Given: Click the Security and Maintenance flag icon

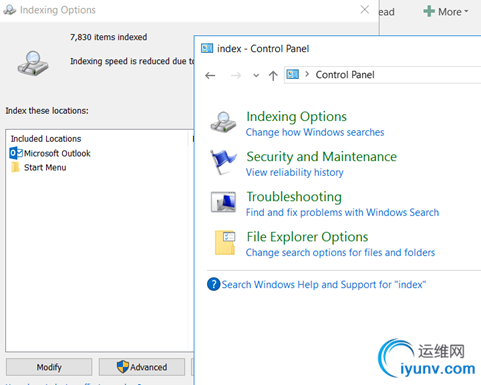Looking at the screenshot, I should (x=223, y=162).
